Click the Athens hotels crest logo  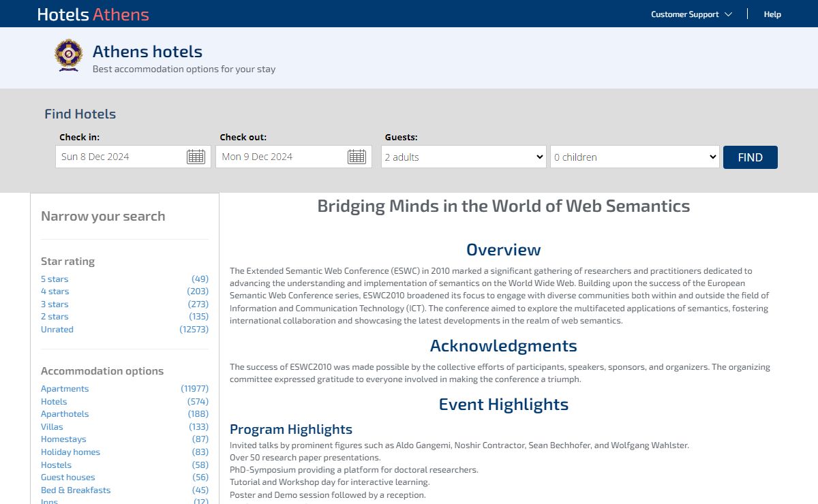click(68, 56)
